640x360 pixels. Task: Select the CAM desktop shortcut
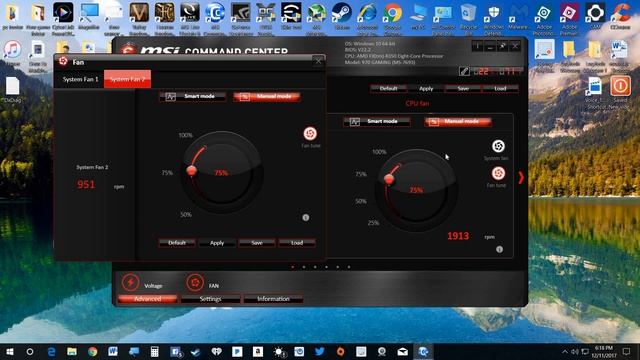tap(595, 16)
